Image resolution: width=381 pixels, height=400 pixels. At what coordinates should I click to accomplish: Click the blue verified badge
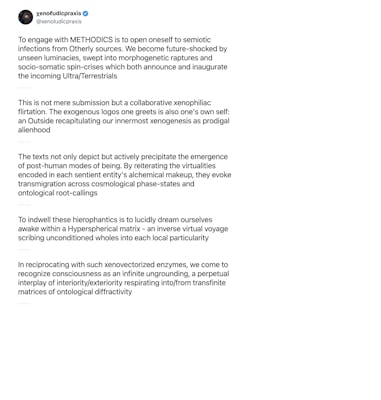point(86,14)
